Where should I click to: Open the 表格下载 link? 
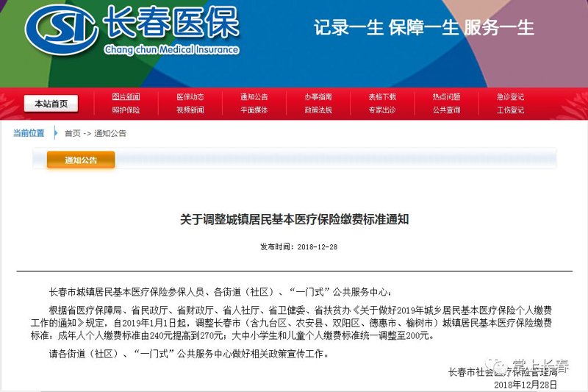click(x=382, y=97)
